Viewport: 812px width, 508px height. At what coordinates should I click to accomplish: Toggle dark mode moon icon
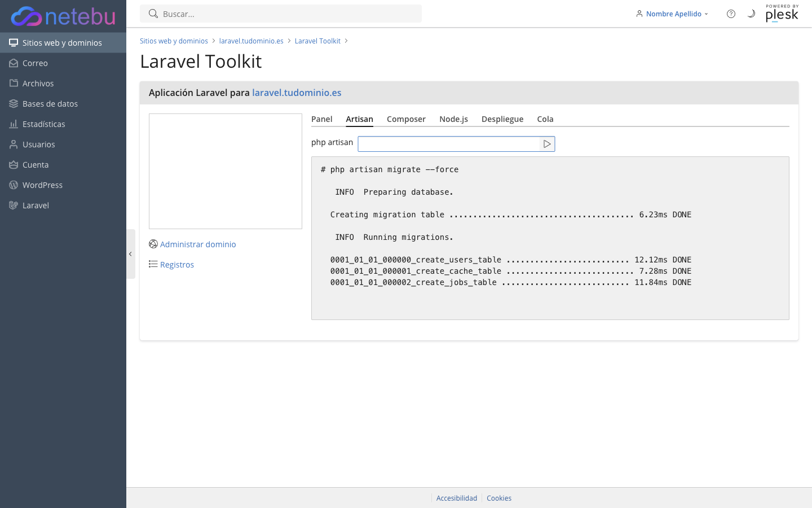coord(751,14)
